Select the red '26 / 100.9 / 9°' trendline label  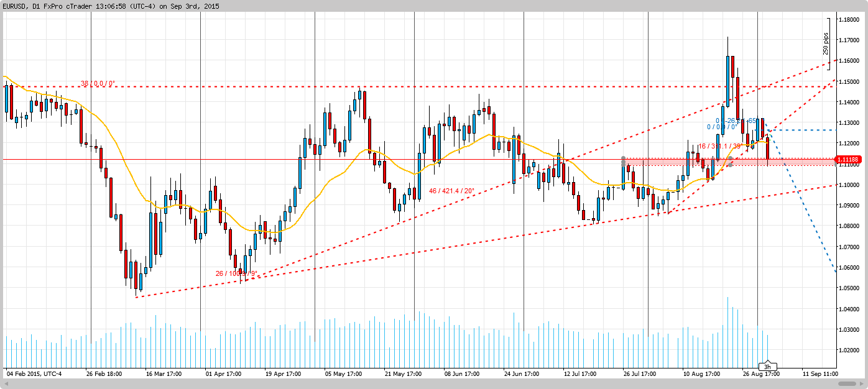coord(236,273)
